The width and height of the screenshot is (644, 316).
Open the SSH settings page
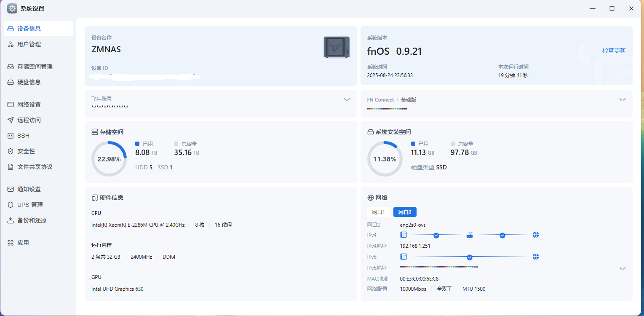pyautogui.click(x=23, y=136)
